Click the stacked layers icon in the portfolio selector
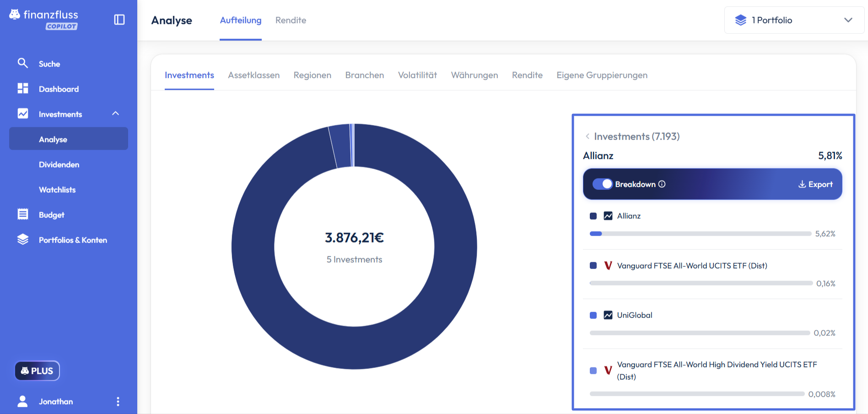The height and width of the screenshot is (414, 868). pyautogui.click(x=741, y=20)
